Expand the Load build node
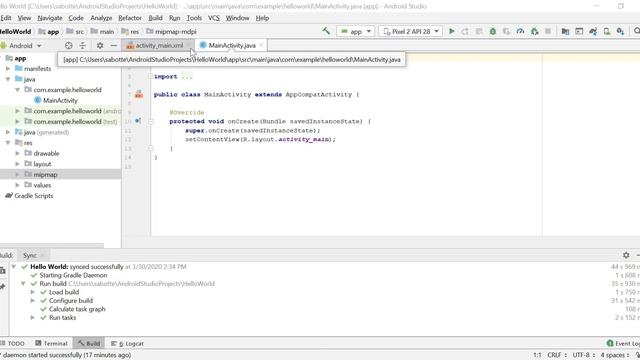The image size is (640, 360). pyautogui.click(x=33, y=292)
